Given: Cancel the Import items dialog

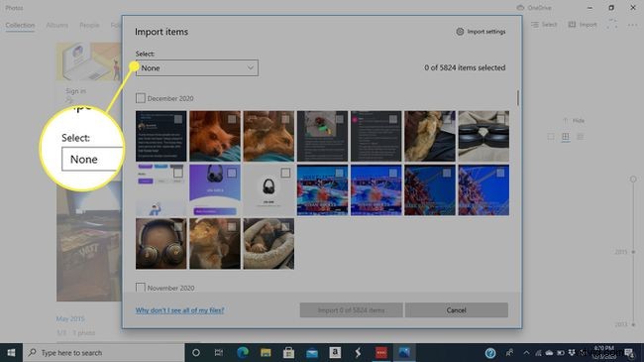Looking at the screenshot, I should click(457, 310).
